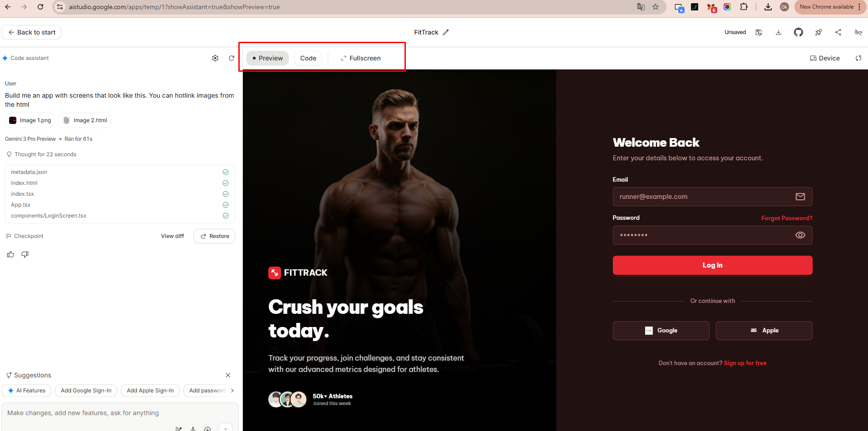This screenshot has width=868, height=431.
Task: Open the Image 2.html attachment
Action: point(85,120)
